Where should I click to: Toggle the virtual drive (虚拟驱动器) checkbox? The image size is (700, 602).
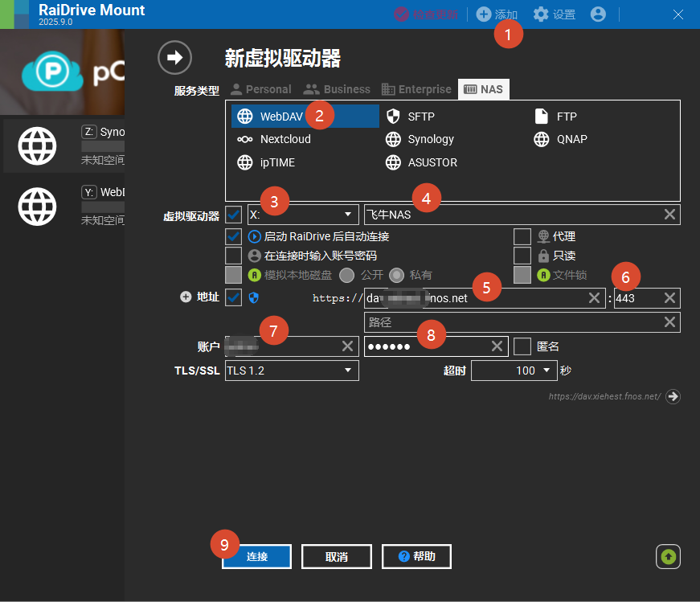point(234,215)
